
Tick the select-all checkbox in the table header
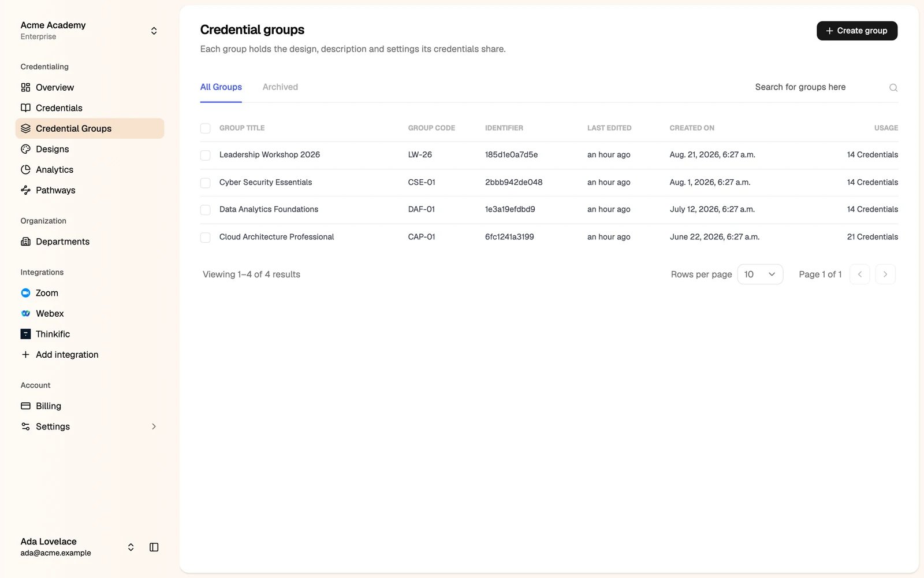click(x=205, y=128)
